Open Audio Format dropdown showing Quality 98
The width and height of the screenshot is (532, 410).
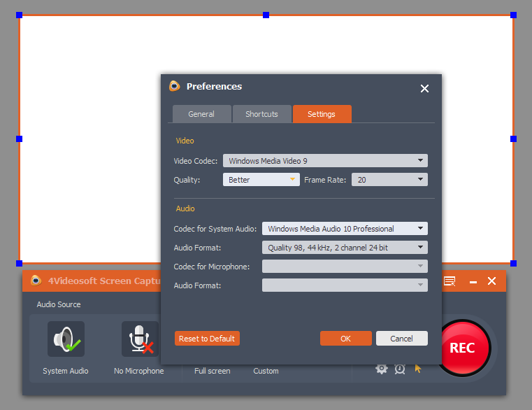point(345,248)
